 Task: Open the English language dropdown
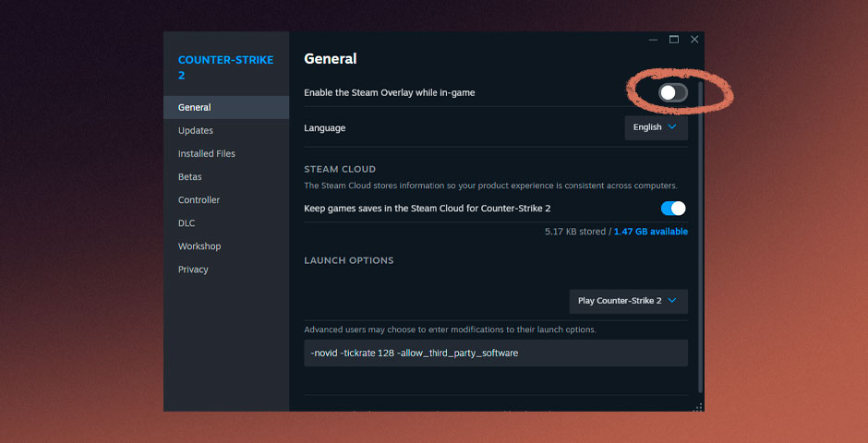point(656,127)
